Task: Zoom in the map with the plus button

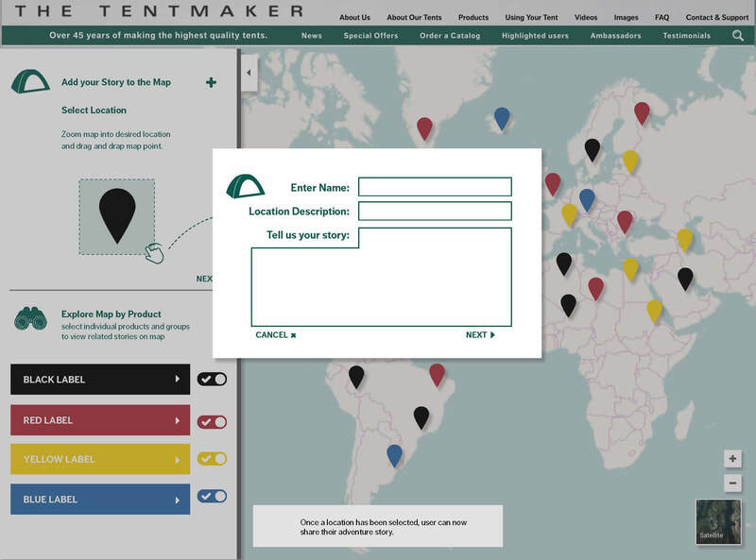Action: pyautogui.click(x=732, y=458)
